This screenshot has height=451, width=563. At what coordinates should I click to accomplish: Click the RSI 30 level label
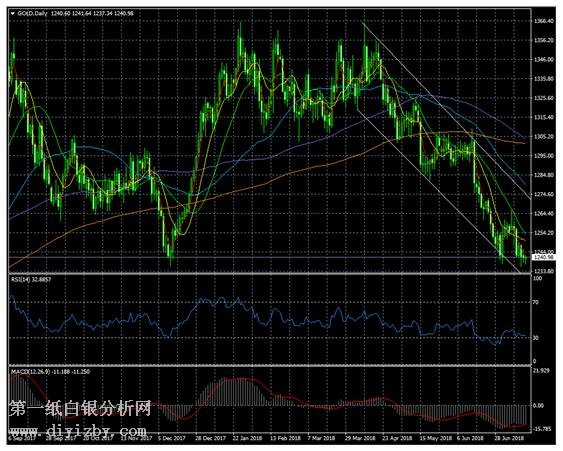pos(535,338)
